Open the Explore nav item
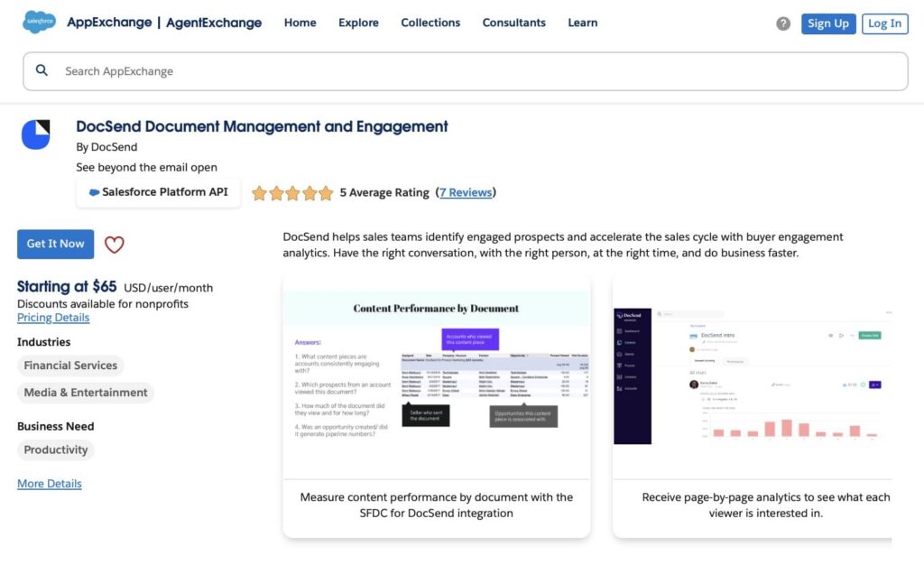Image resolution: width=924 pixels, height=565 pixels. click(x=358, y=23)
